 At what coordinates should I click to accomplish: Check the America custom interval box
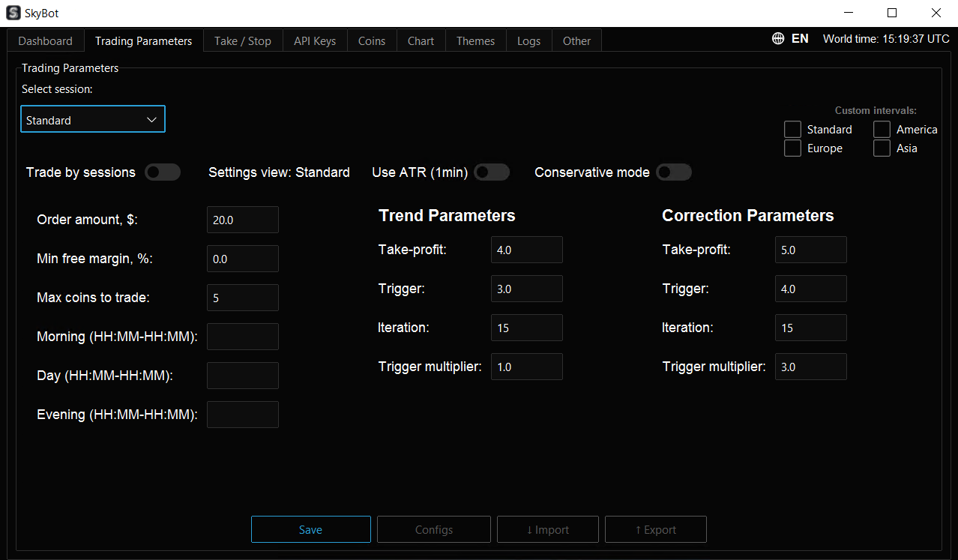coord(882,129)
